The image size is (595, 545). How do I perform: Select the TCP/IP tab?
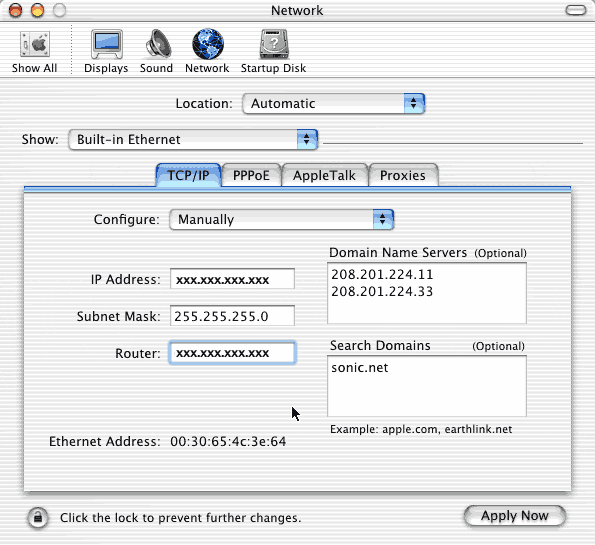click(x=188, y=175)
